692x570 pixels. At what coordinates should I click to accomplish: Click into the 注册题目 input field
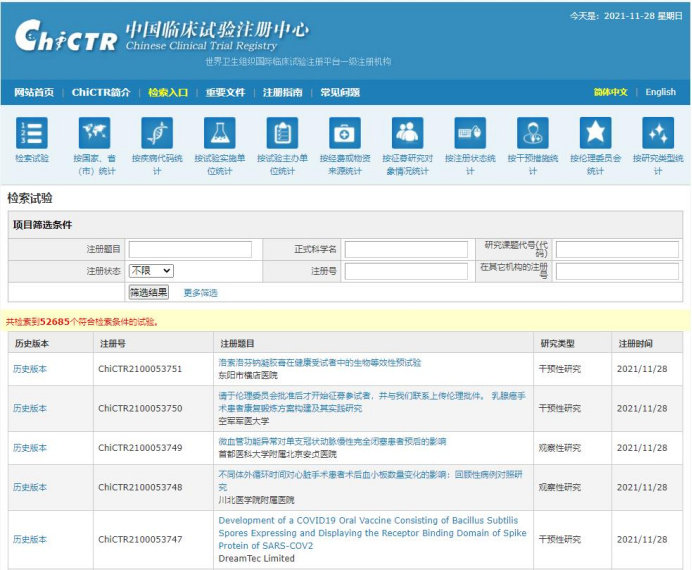(x=190, y=249)
